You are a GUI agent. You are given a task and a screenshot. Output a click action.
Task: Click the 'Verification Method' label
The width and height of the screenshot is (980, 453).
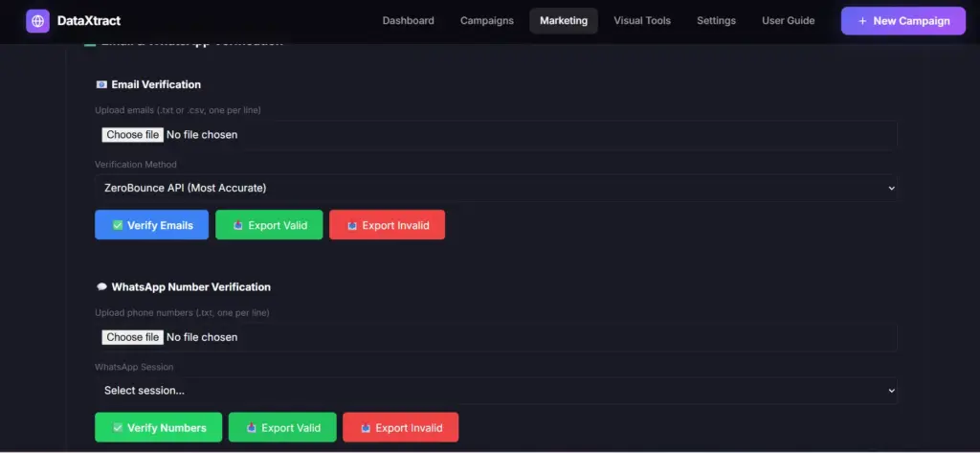pos(136,165)
